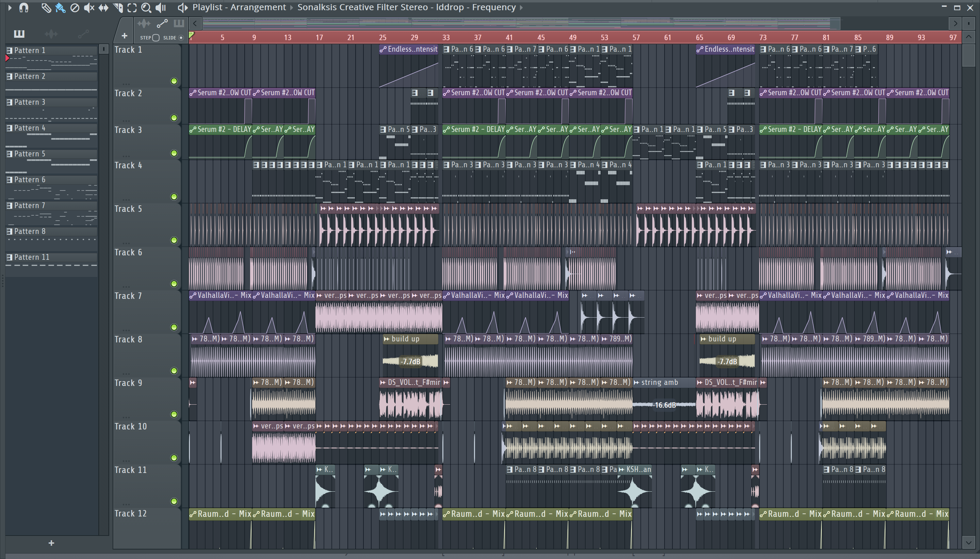Click the playlist overview minimap
This screenshot has width=980, height=559.
(521, 23)
